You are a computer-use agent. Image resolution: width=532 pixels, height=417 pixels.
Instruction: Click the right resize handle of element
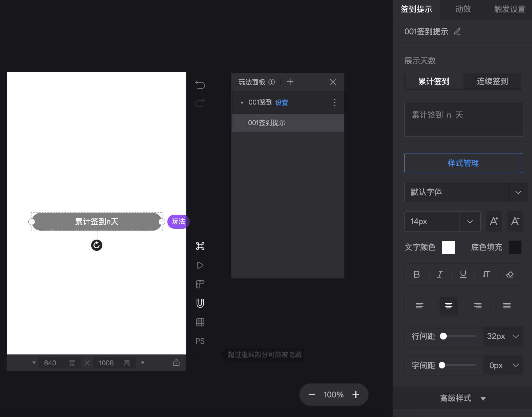(162, 222)
